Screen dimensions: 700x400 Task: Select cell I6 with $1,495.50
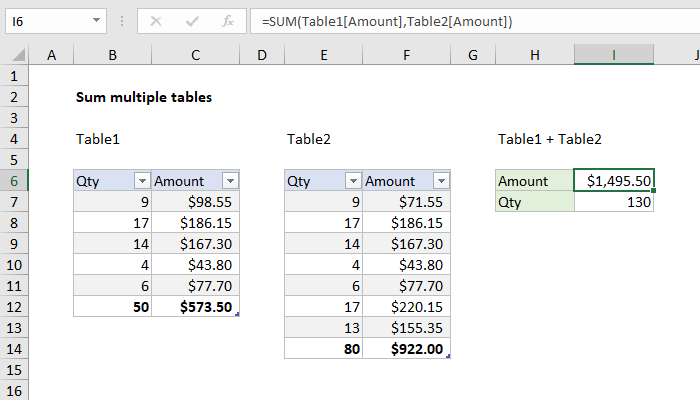614,181
